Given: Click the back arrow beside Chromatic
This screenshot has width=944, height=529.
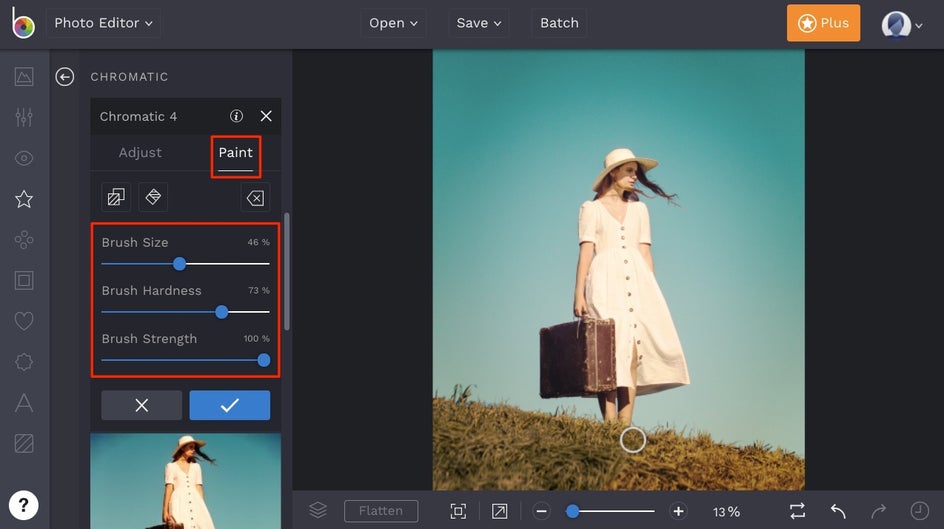Looking at the screenshot, I should tap(65, 77).
